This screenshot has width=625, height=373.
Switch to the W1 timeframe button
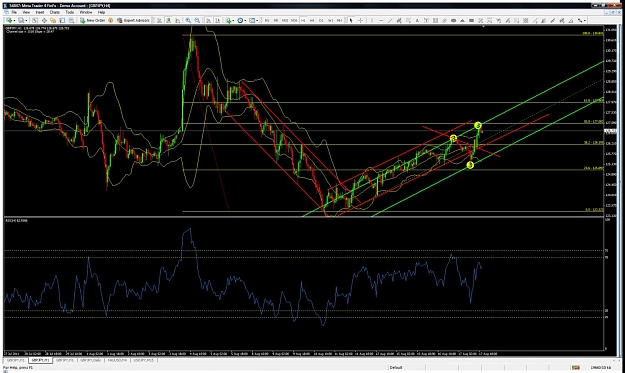(x=330, y=20)
